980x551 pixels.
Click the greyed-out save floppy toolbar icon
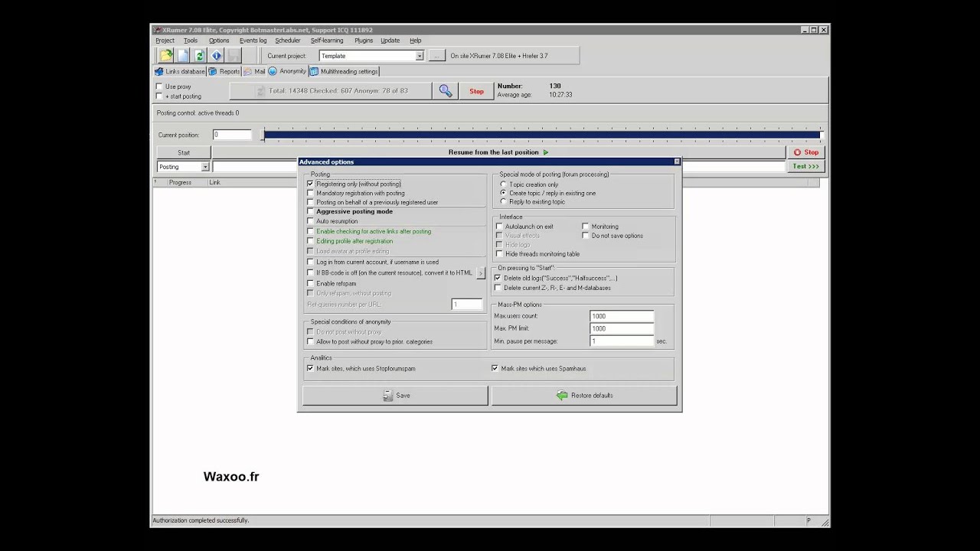(x=234, y=55)
